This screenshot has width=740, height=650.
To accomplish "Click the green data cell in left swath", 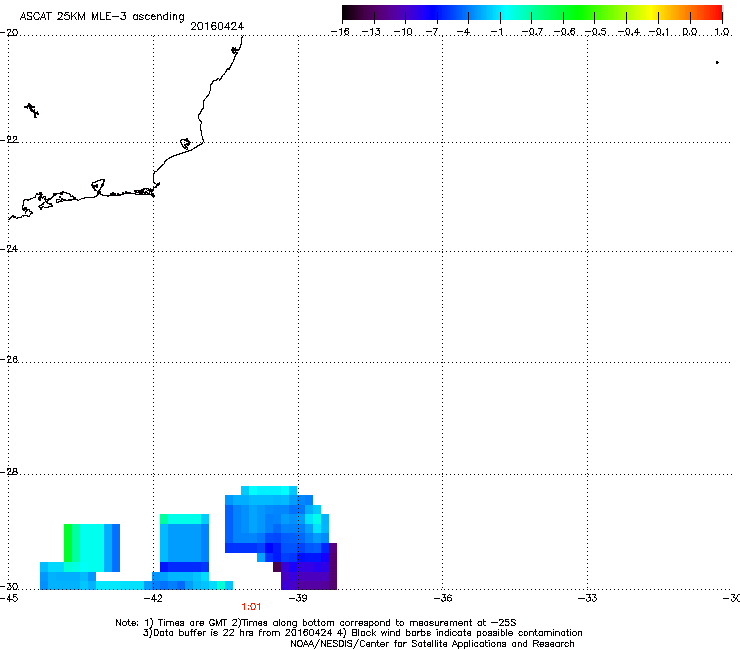I will (x=67, y=543).
